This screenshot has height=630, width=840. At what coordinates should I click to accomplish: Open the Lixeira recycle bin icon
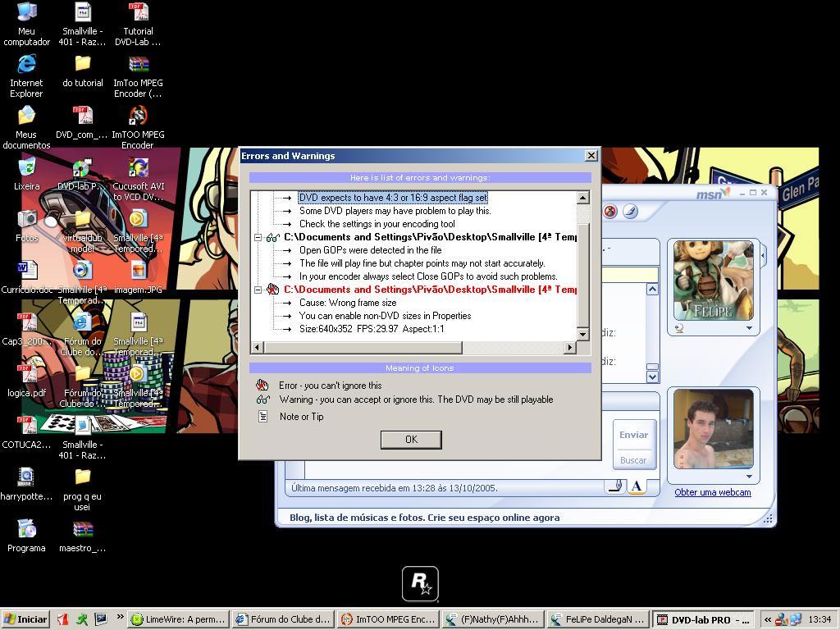click(x=27, y=174)
